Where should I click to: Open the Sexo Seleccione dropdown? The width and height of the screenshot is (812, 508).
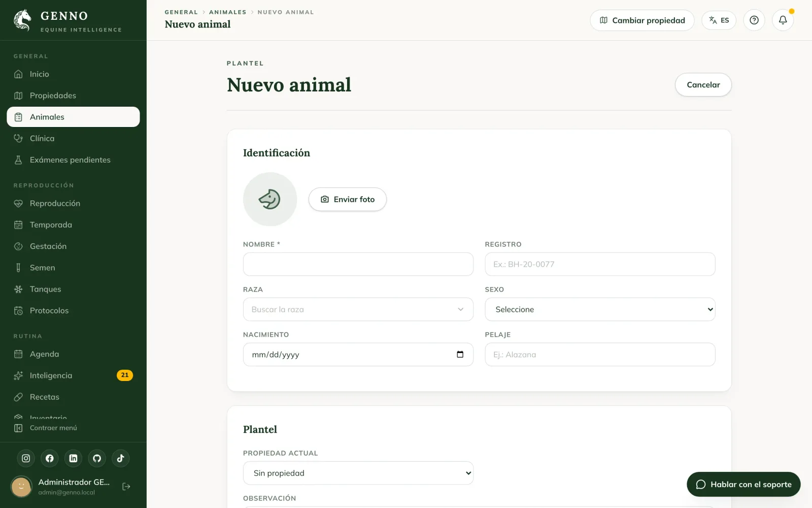coord(600,309)
